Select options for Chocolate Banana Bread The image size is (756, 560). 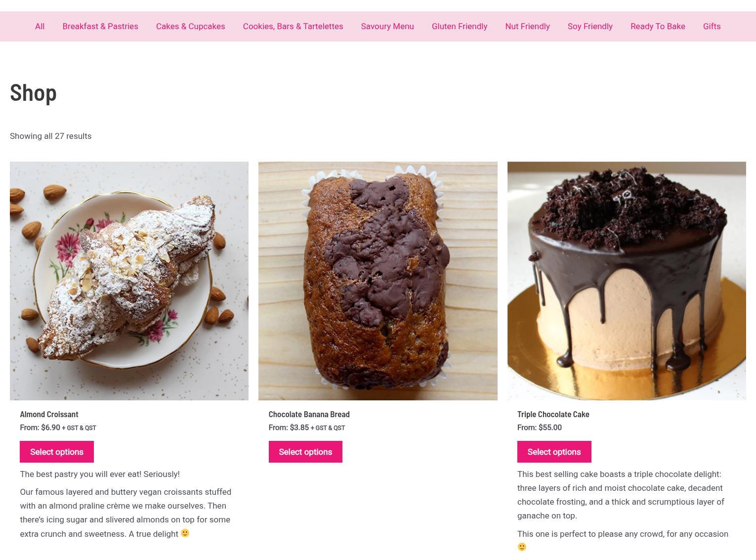[305, 452]
